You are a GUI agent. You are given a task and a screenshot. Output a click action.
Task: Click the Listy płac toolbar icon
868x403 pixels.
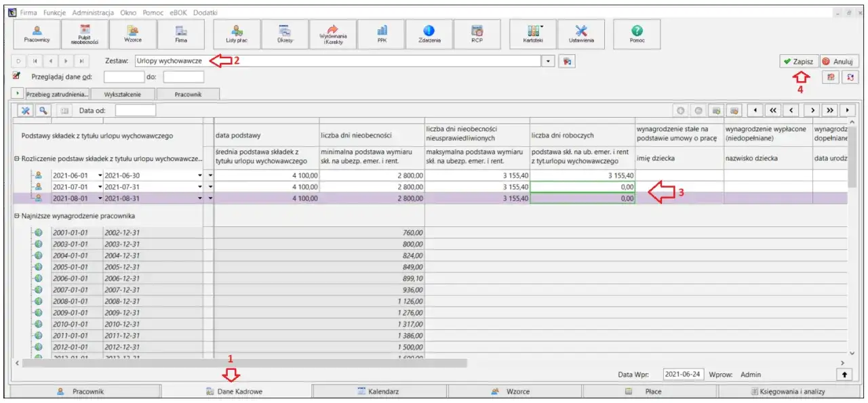pos(237,33)
